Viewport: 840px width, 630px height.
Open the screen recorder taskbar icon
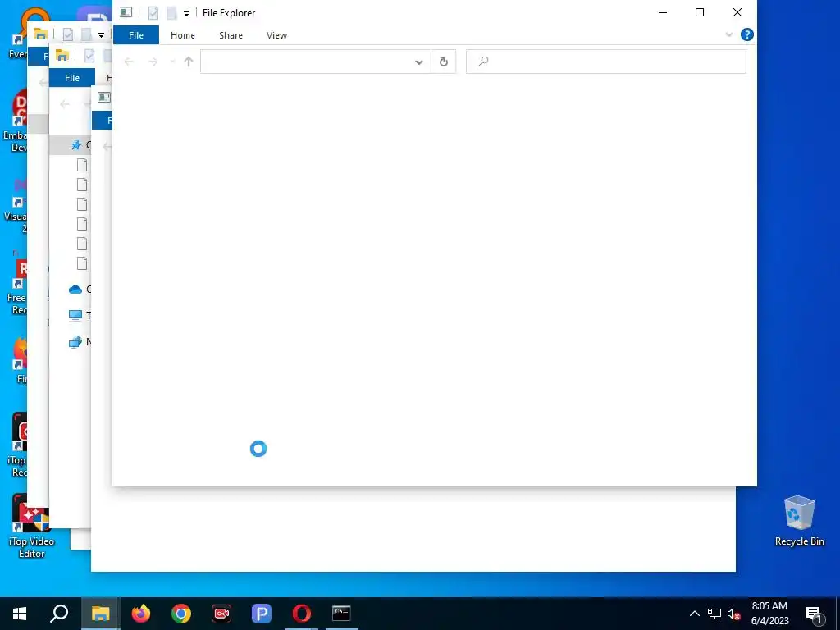(221, 614)
